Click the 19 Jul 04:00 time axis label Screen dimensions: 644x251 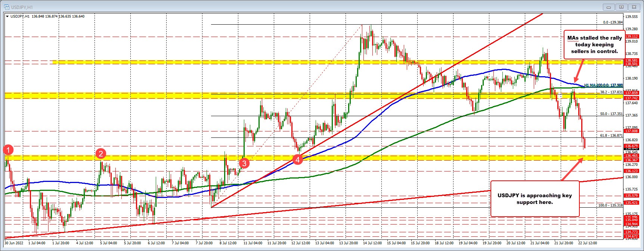click(x=468, y=243)
